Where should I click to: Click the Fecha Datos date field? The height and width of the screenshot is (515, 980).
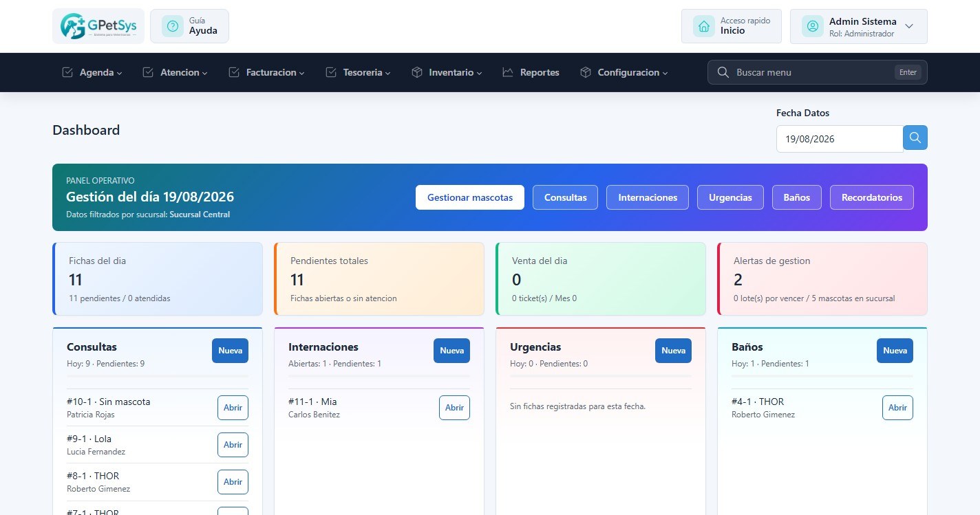pyautogui.click(x=840, y=139)
